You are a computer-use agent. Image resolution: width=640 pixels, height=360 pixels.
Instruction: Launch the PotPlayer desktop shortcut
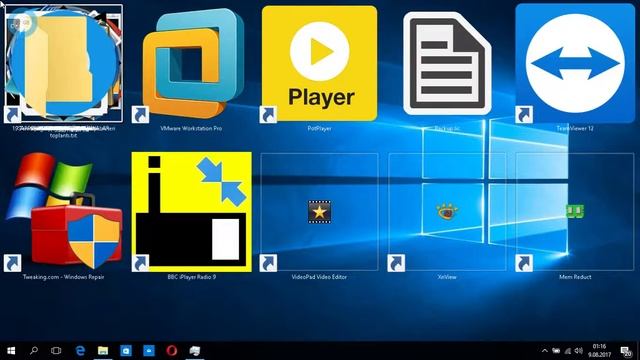320,63
